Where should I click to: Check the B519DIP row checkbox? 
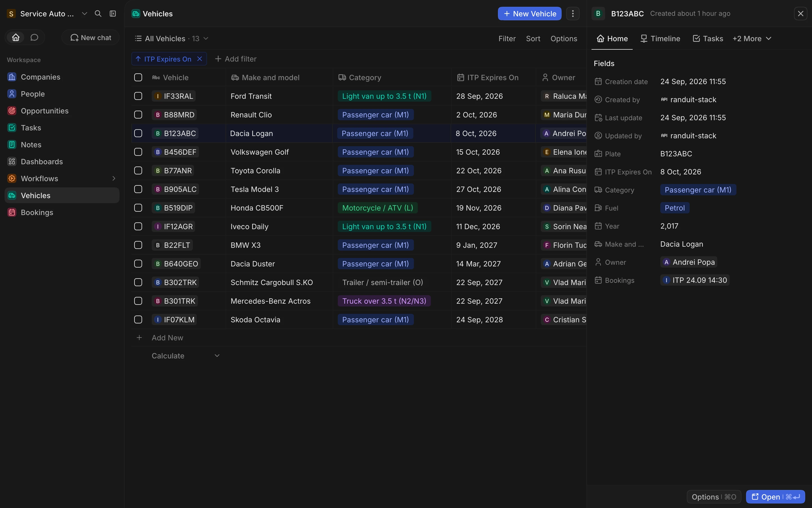pyautogui.click(x=138, y=208)
